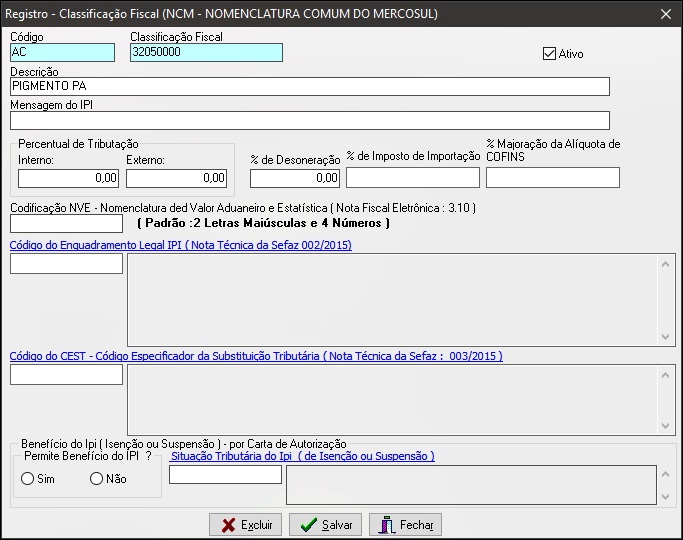Focus the CEST code input field

(66, 375)
